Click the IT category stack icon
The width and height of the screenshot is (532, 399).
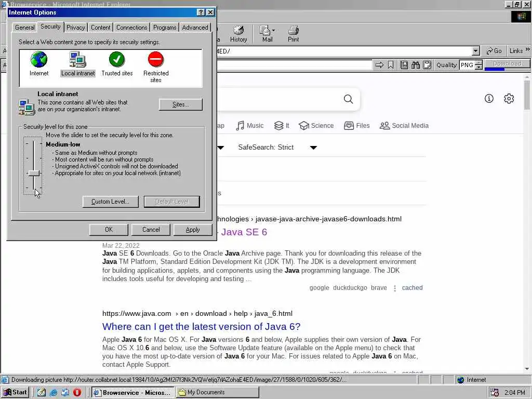(x=278, y=126)
